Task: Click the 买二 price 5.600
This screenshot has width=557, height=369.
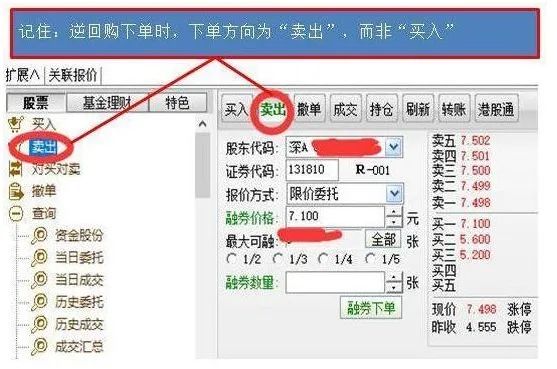Action: pyautogui.click(x=475, y=239)
